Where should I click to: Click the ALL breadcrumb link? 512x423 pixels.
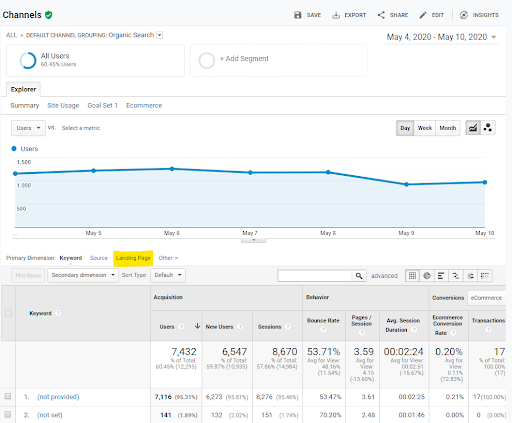11,35
